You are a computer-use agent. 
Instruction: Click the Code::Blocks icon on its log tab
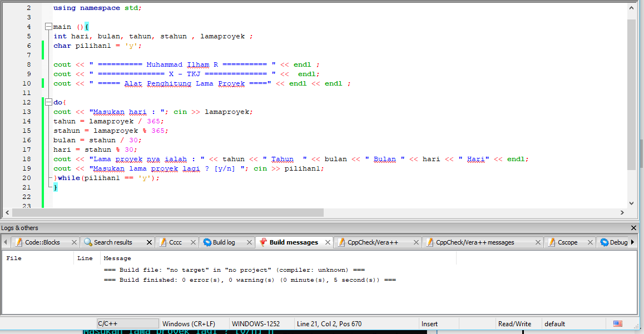point(19,242)
